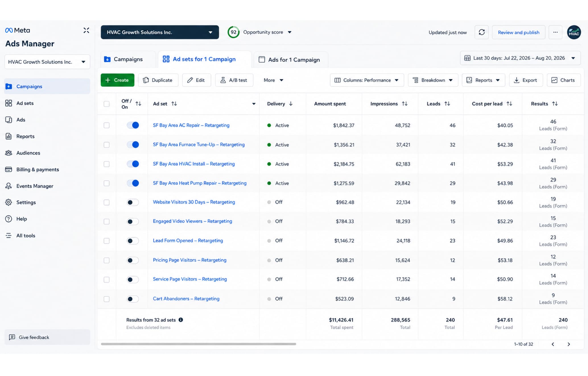This screenshot has width=588, height=376.
Task: Click the 92 opportunity score ring
Action: pos(233,32)
